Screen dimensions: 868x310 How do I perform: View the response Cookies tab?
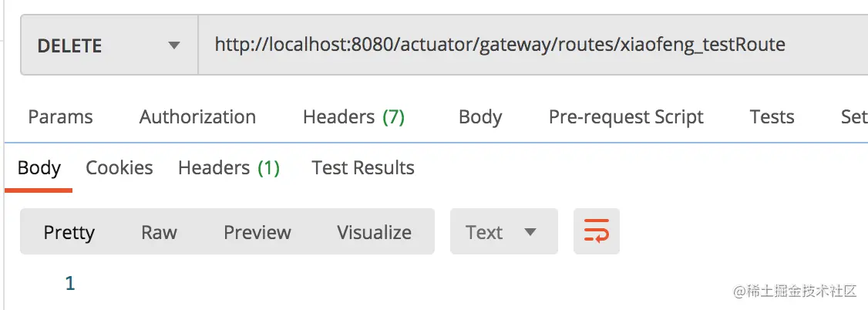(119, 168)
